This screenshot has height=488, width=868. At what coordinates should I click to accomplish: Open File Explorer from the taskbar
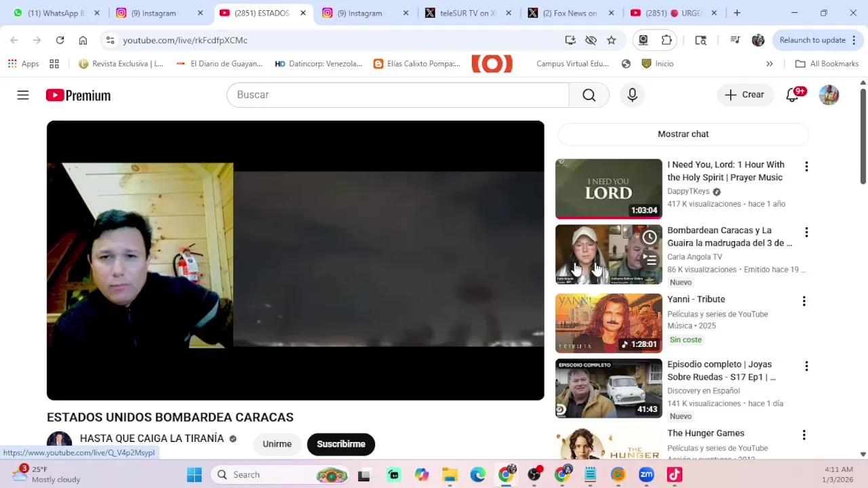coord(450,474)
